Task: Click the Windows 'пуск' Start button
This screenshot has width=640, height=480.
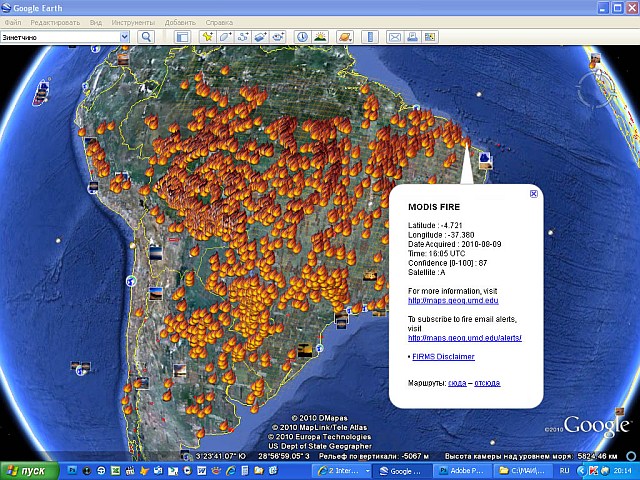Action: click(x=29, y=471)
